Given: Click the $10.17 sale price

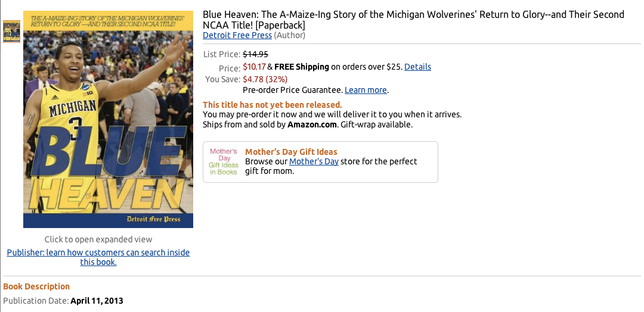Looking at the screenshot, I should click(x=254, y=67).
